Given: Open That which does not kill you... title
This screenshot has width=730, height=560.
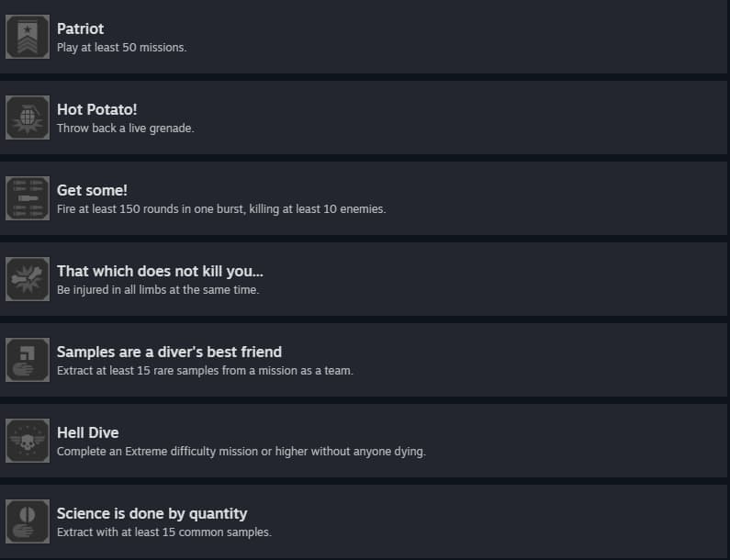Looking at the screenshot, I should [x=161, y=271].
